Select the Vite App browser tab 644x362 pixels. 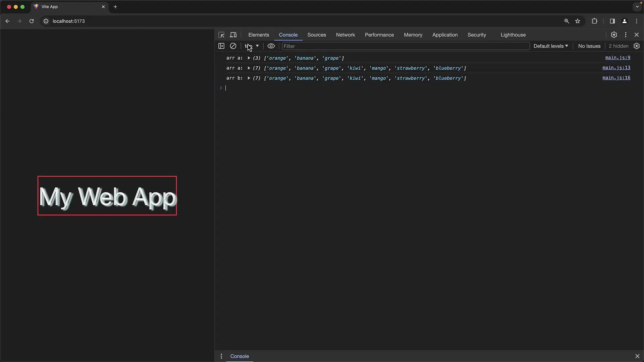tap(69, 7)
